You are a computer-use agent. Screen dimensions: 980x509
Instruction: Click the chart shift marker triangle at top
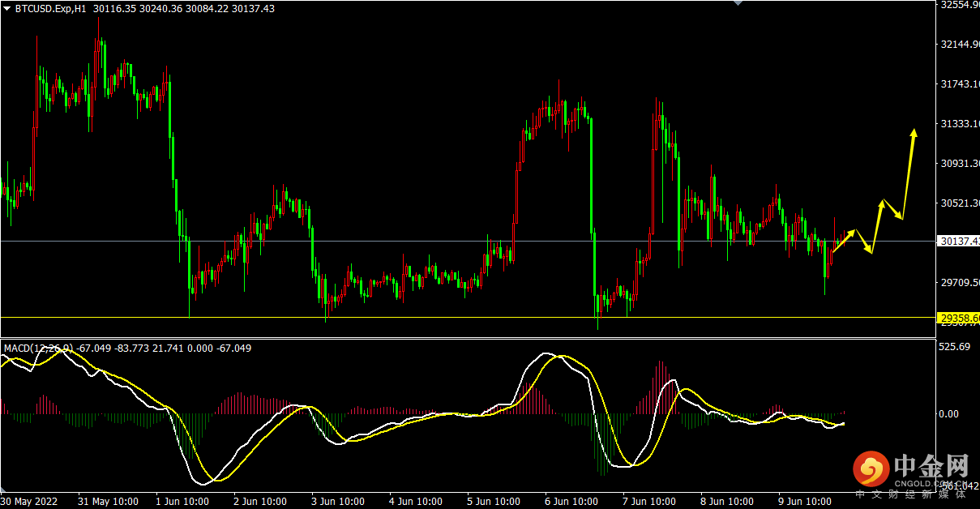737,3
